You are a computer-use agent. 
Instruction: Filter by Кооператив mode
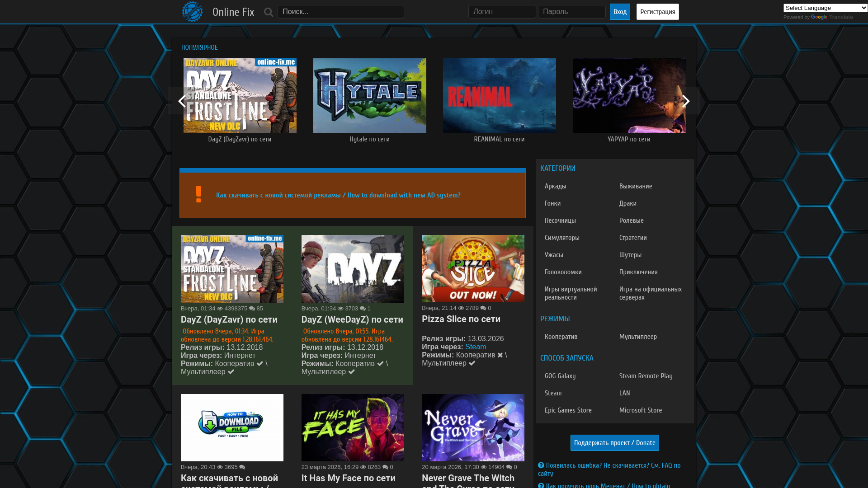[561, 337]
